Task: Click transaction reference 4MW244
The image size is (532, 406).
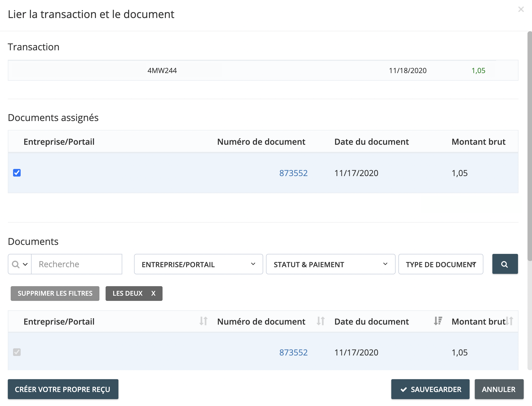Action: tap(162, 70)
